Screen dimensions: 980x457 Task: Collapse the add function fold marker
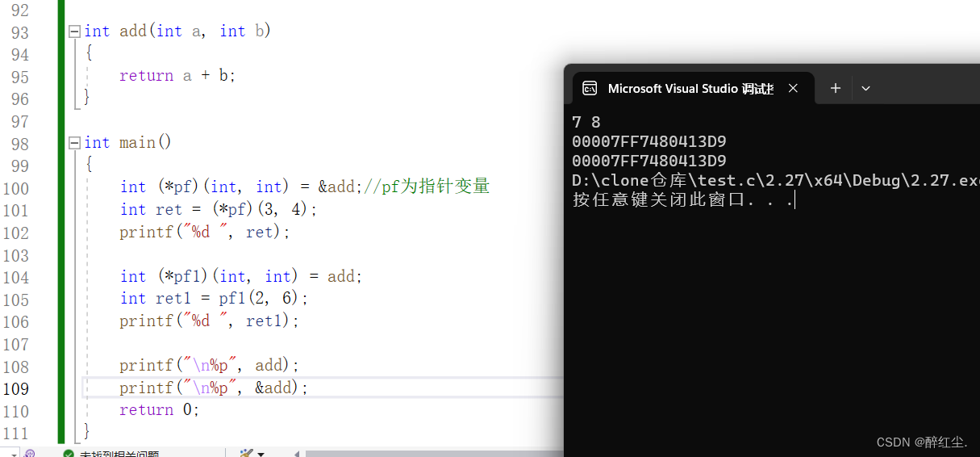[x=74, y=31]
